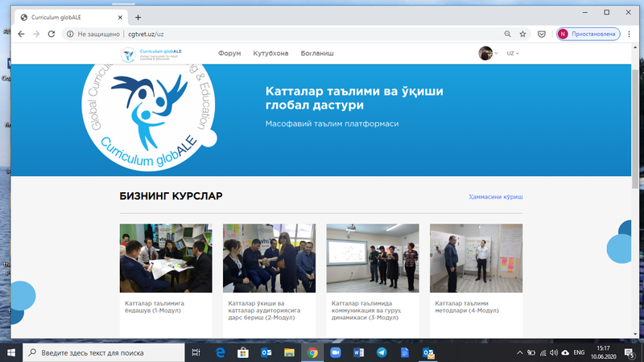Open Telegram from the taskbar

point(382,352)
